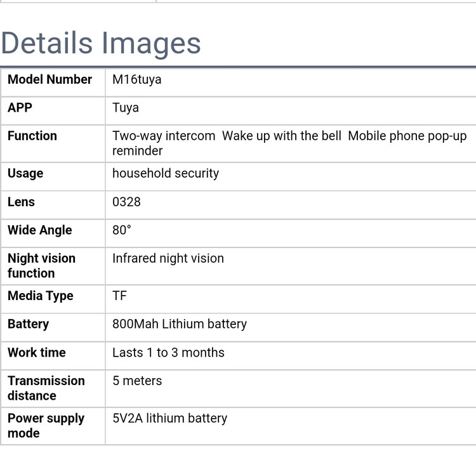Click the "Two-way intercom" function description
Screen dimensions: 476x453
coord(164,136)
